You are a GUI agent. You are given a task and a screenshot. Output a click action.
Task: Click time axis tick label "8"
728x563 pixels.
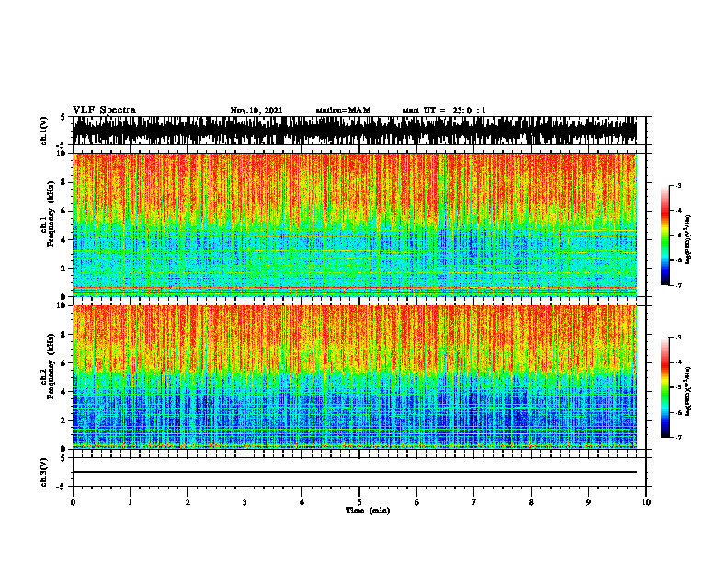pos(531,502)
